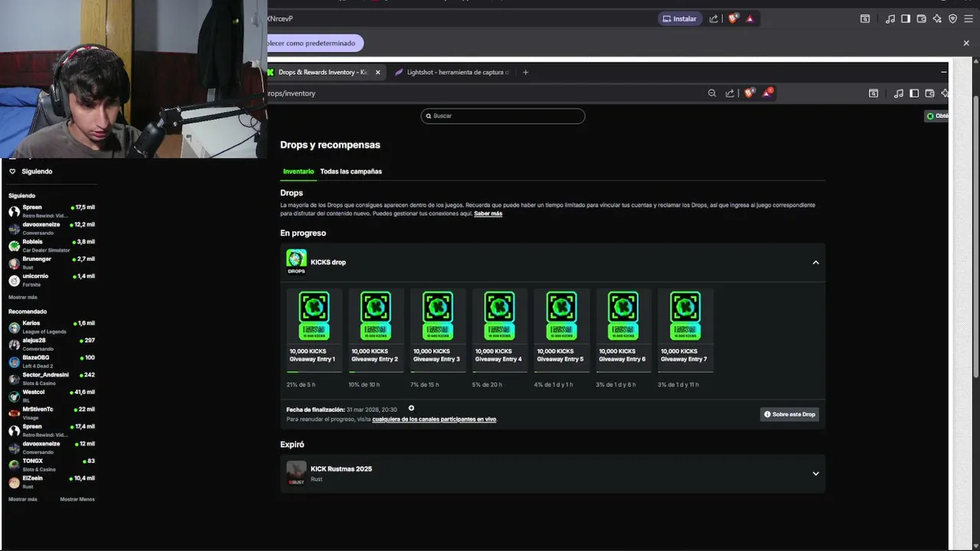Open Brave Shields icon in inner browser window
Screen dimensions: 980x551
click(x=749, y=93)
